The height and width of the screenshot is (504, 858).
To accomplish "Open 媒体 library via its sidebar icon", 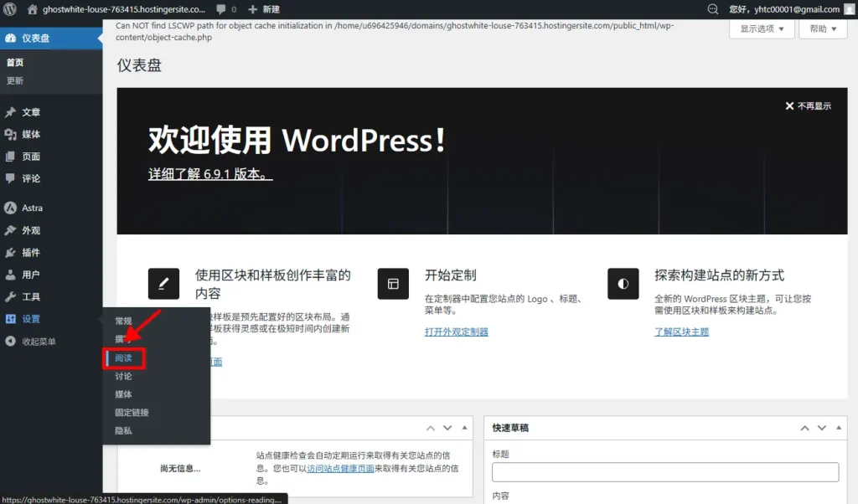I will 12,134.
